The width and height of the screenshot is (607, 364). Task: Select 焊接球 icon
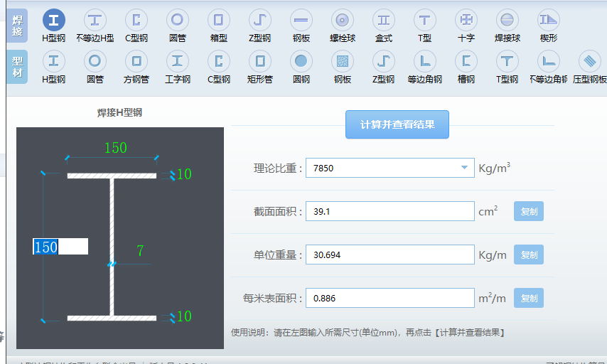click(507, 20)
